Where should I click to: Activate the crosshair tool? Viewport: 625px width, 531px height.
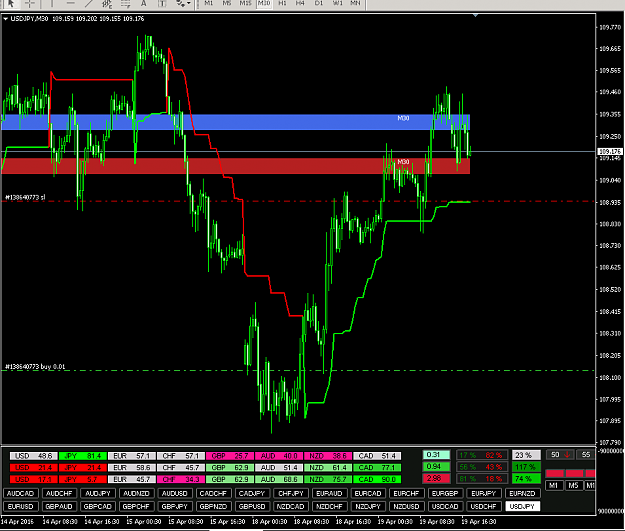point(30,4)
